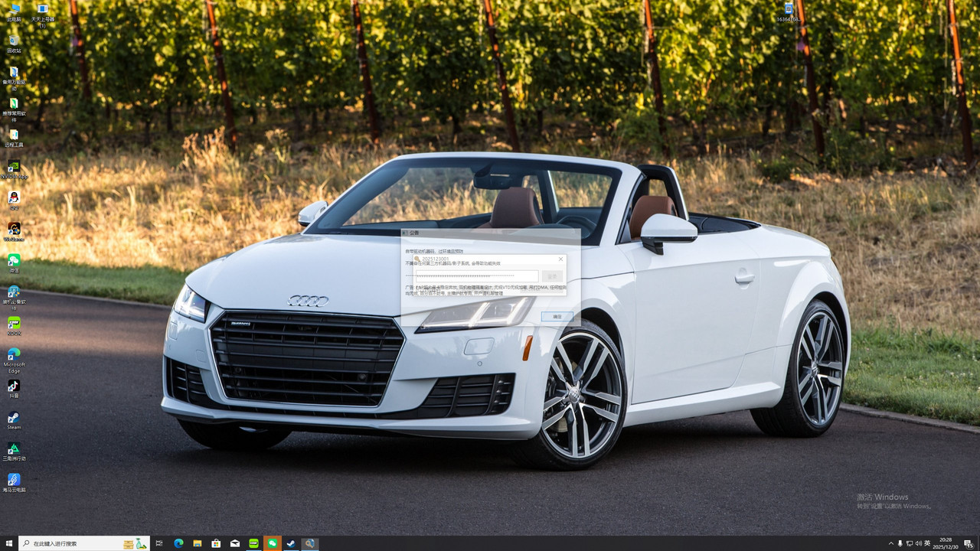
Task: Select the 抖音 desktop shortcut
Action: coord(14,389)
